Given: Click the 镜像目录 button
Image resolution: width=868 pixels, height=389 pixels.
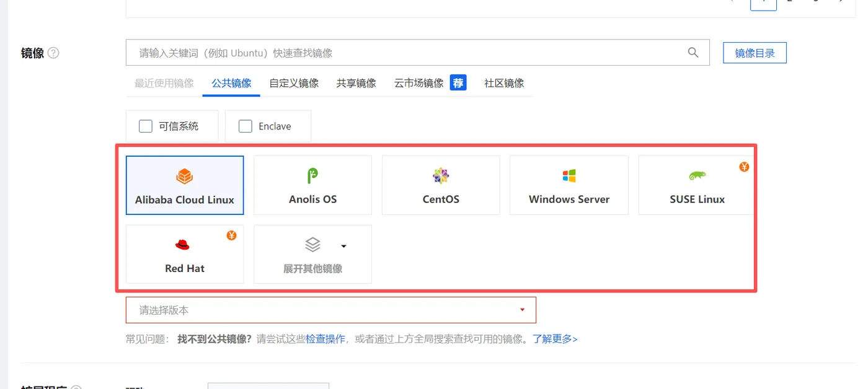Looking at the screenshot, I should (x=755, y=53).
